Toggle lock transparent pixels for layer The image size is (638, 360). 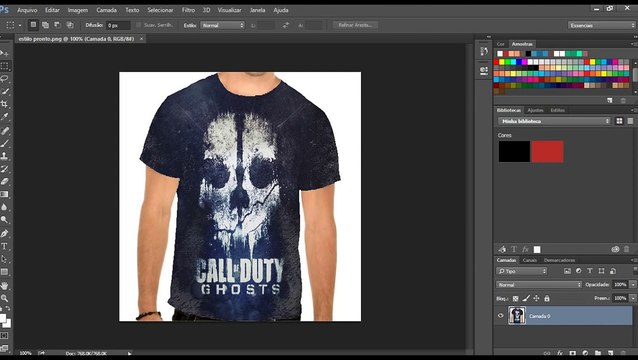click(x=516, y=299)
